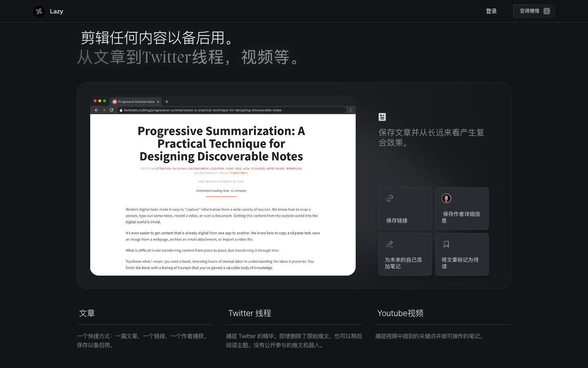Click the WORKFLOW category link
The height and width of the screenshot is (368, 588).
(294, 168)
